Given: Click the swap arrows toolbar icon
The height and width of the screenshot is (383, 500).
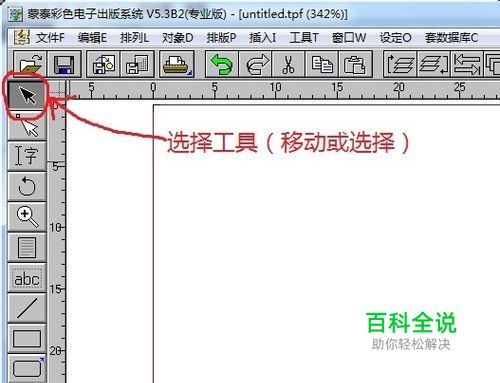Looking at the screenshot, I should (x=467, y=64).
